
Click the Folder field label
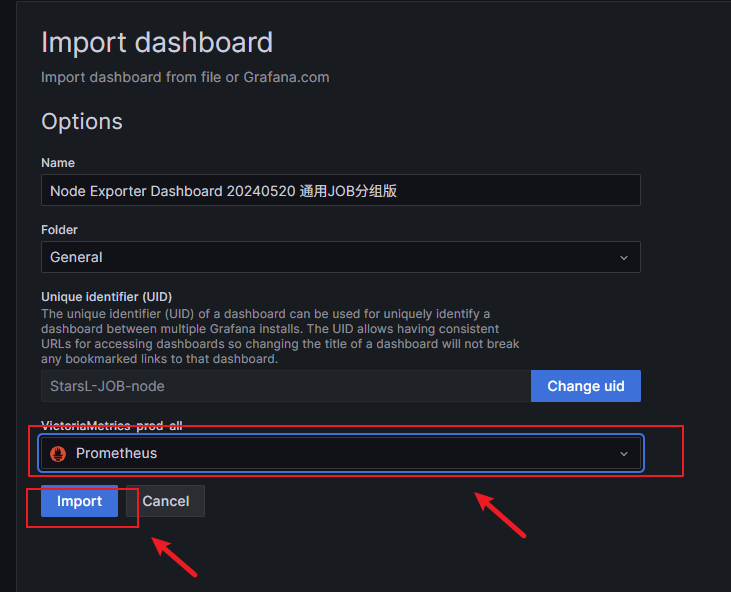click(x=59, y=230)
